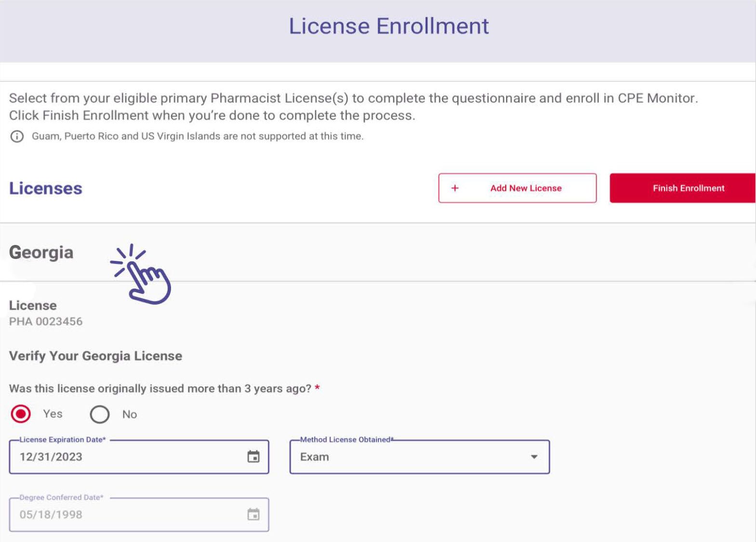
Task: Click the Verify Your Georgia License heading
Action: (95, 356)
